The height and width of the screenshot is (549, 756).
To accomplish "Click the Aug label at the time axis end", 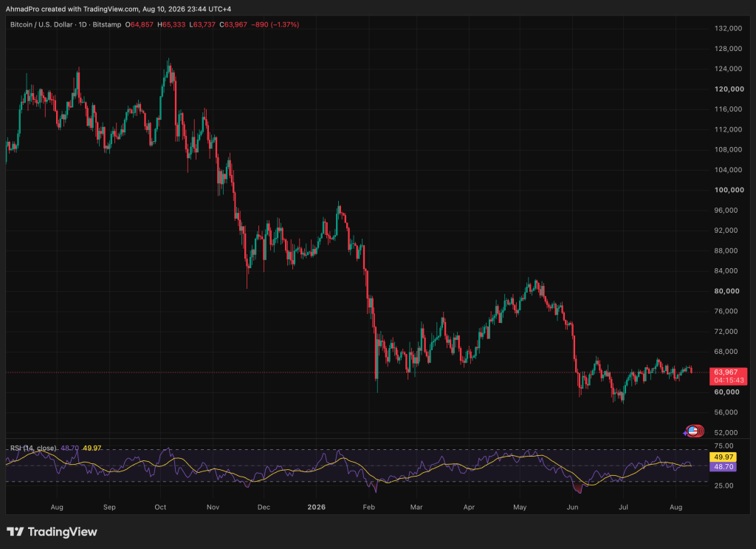I will (x=676, y=508).
